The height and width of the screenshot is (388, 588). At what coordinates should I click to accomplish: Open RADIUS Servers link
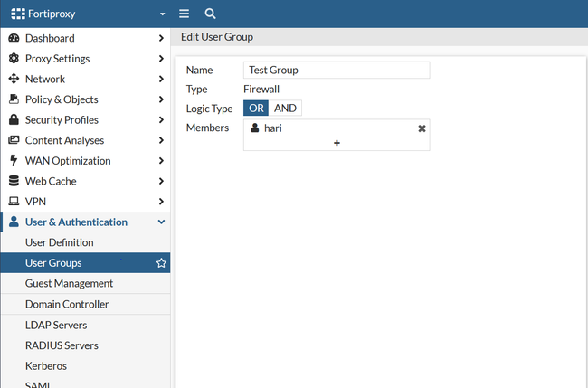[62, 345]
